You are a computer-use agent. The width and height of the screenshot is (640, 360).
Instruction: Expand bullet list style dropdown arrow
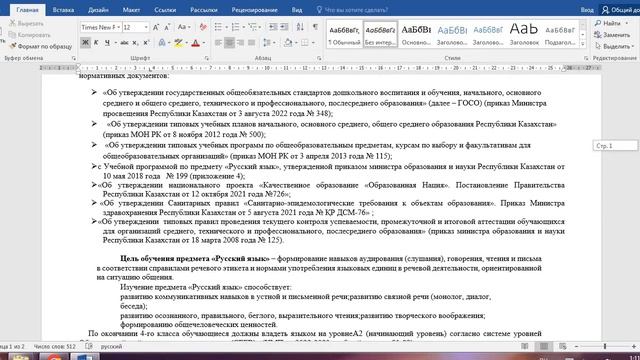[x=226, y=27]
